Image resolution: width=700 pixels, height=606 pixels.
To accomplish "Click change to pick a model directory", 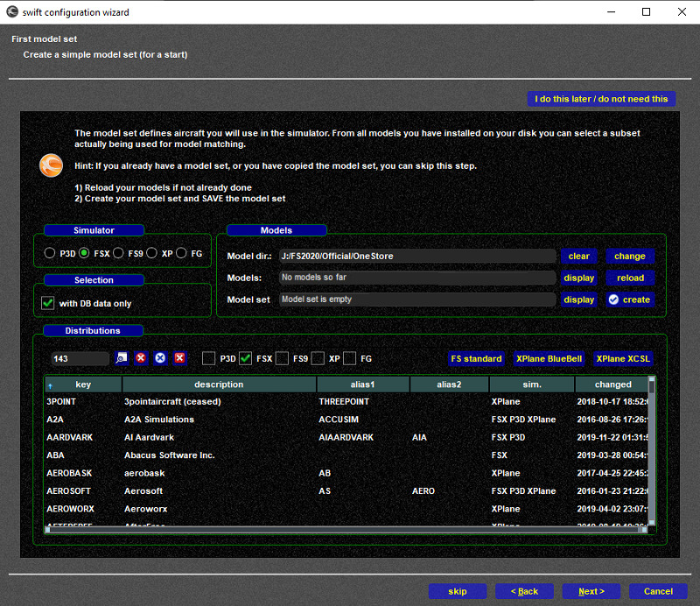I will [x=629, y=256].
